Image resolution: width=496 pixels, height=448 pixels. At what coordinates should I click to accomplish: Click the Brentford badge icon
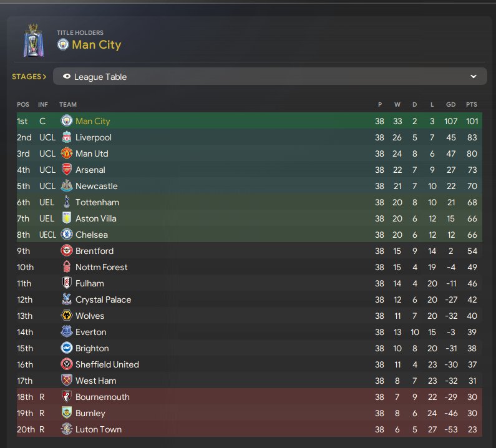click(67, 251)
